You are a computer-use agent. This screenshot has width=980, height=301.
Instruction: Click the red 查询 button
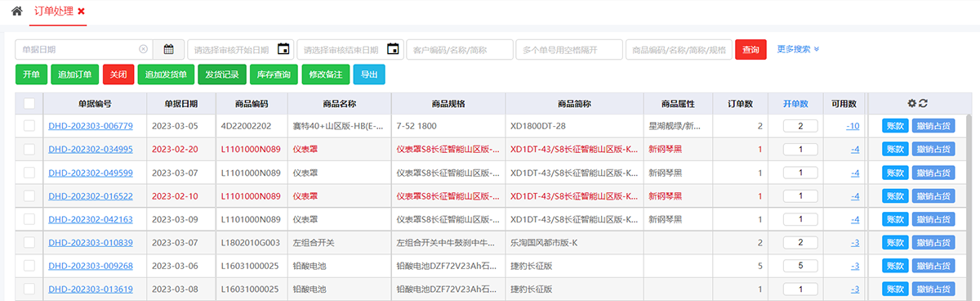(751, 49)
